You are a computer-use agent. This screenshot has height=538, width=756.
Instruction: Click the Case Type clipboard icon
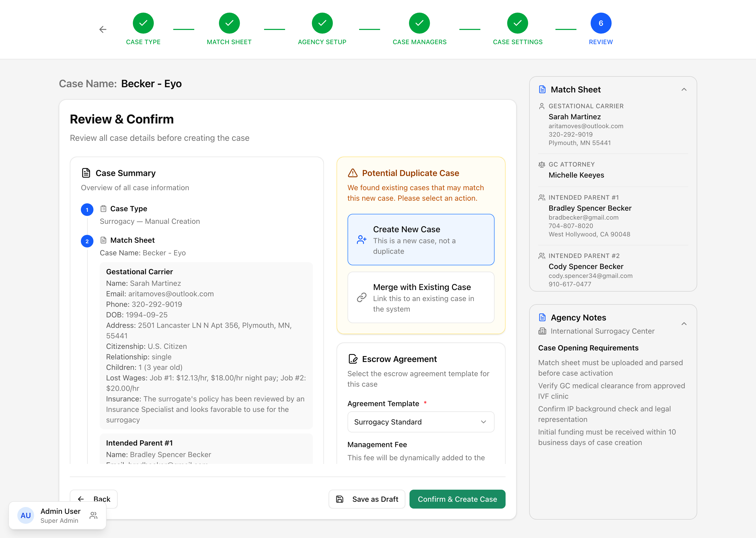[104, 209]
